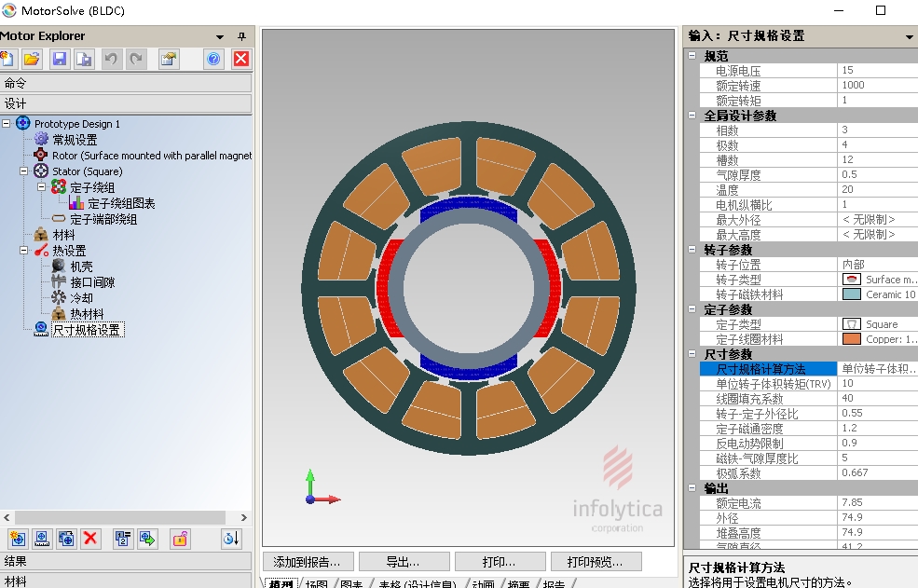This screenshot has height=588, width=918.
Task: Toggle the design lock padlock icon
Action: tap(180, 539)
